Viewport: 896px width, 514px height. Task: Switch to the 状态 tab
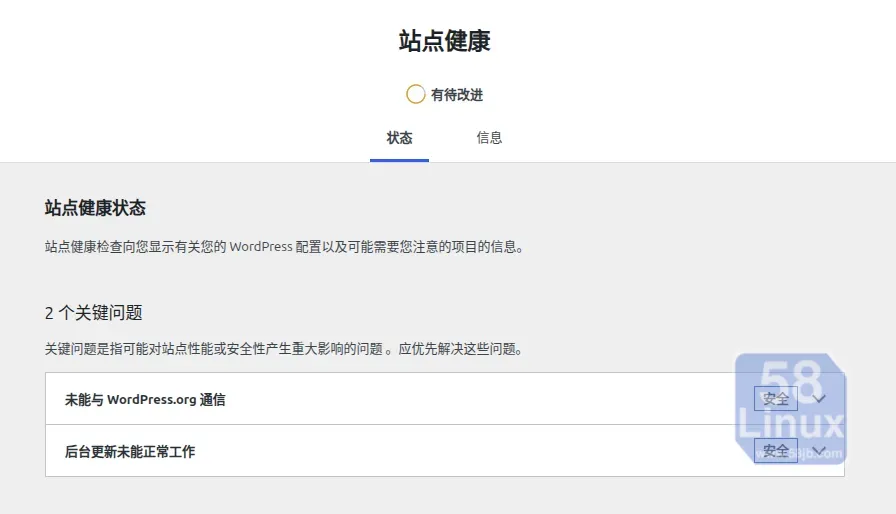(x=399, y=138)
